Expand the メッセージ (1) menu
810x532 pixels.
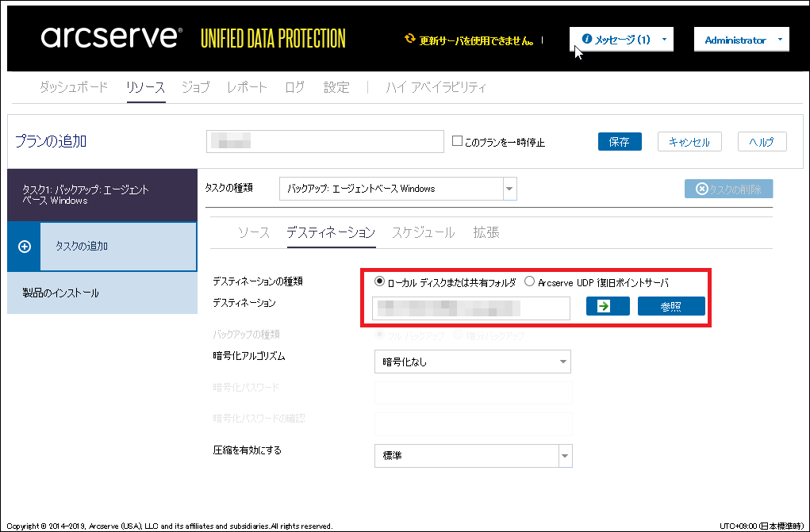tap(621, 40)
